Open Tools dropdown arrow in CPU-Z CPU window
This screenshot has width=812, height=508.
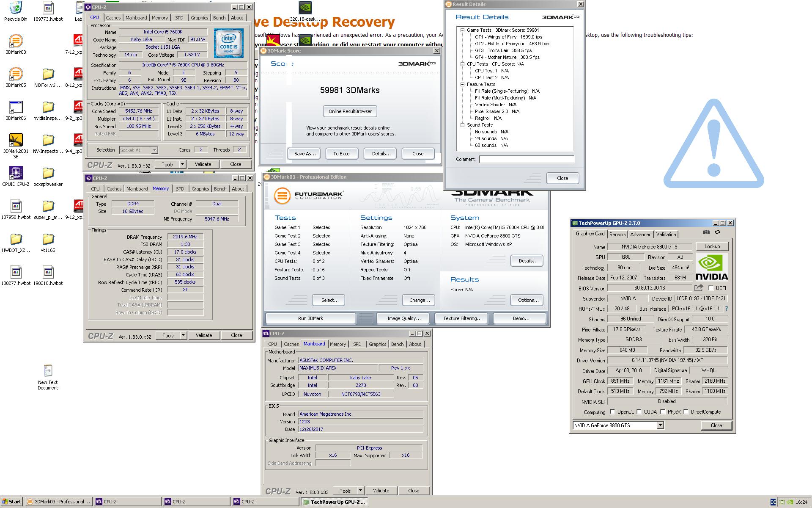pos(182,164)
